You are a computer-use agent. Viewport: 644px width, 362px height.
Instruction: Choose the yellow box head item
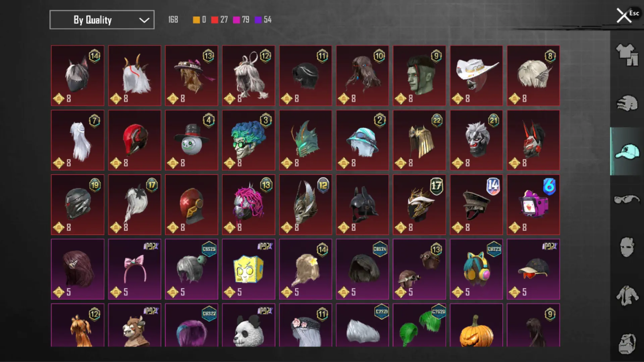(249, 269)
